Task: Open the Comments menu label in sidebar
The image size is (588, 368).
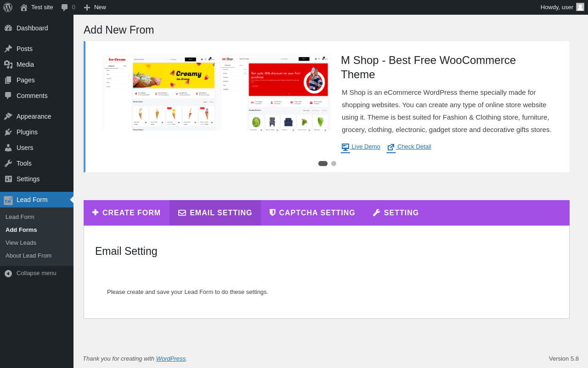Action: [32, 96]
